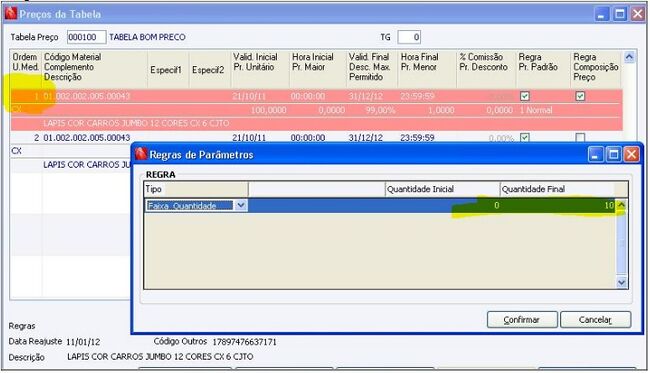Click Código Outros value 17897476637171
650x373 pixels.
(x=245, y=342)
